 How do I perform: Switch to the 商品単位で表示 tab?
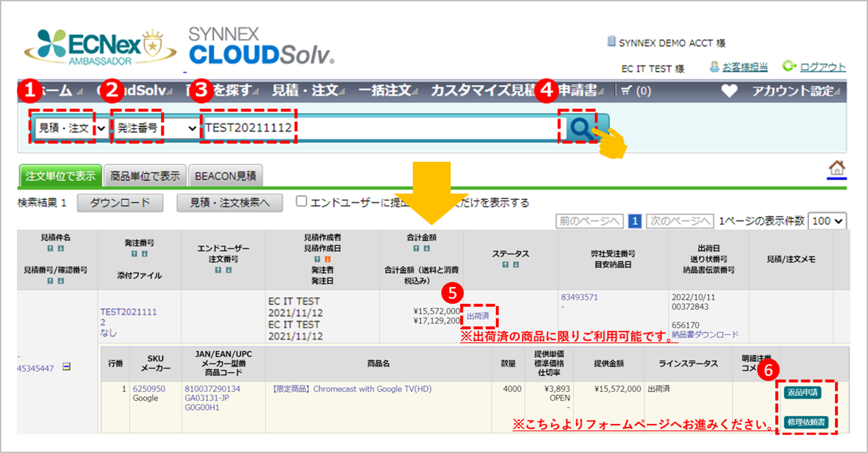pos(145,176)
